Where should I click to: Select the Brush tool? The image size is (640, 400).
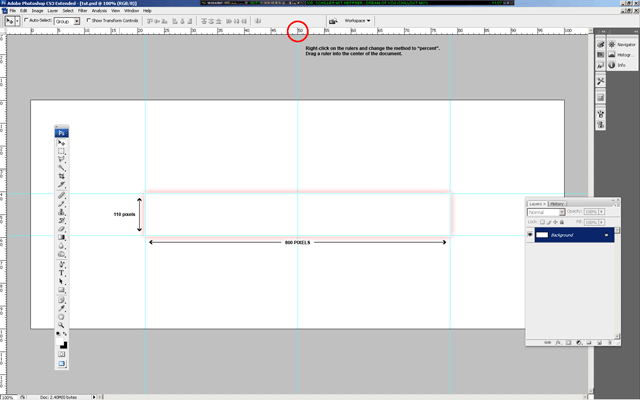(61, 204)
